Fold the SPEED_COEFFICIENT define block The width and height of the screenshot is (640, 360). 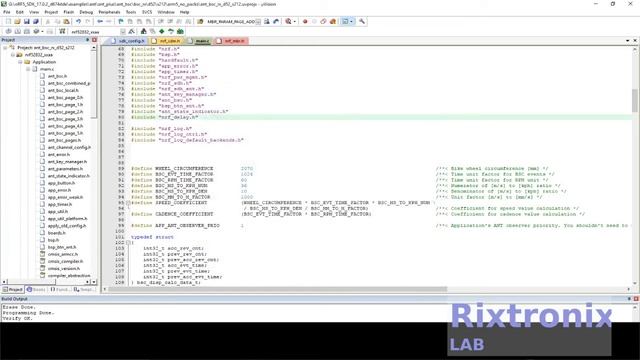coord(128,203)
